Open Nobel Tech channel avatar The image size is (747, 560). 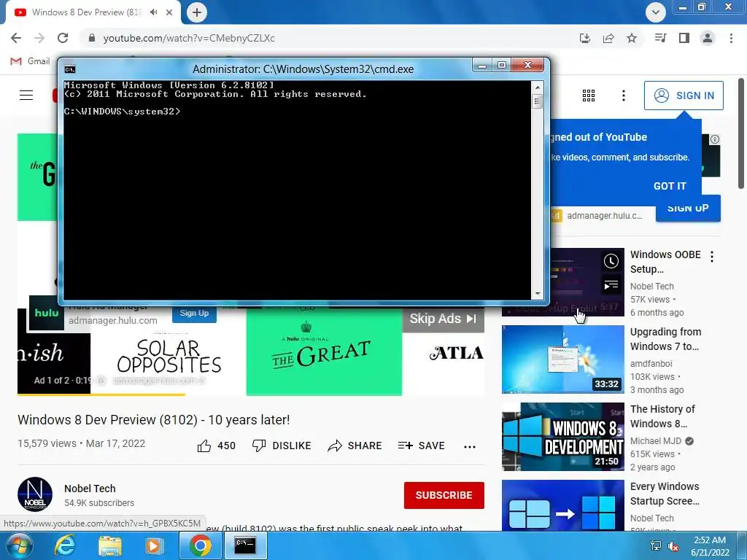tap(35, 494)
